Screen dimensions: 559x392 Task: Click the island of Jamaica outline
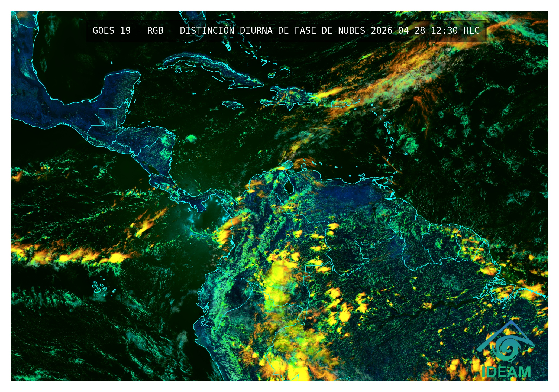[232, 105]
